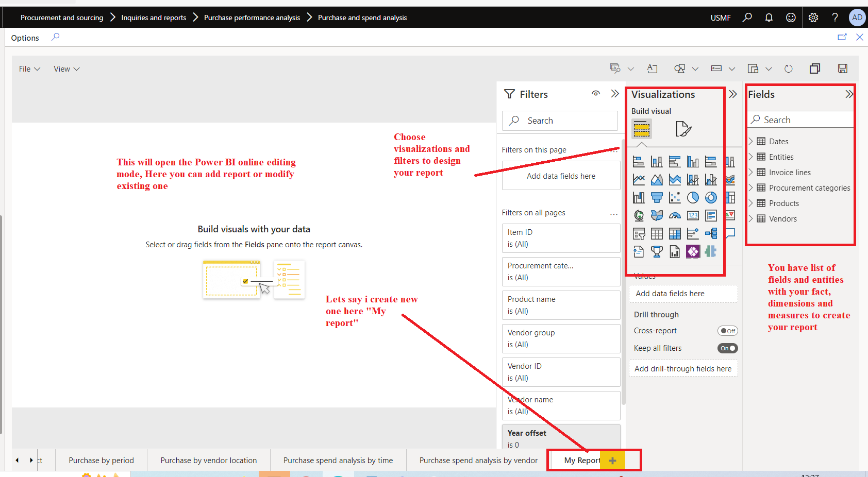Click the Refresh visuals toolbar icon
The width and height of the screenshot is (868, 477).
pos(789,68)
